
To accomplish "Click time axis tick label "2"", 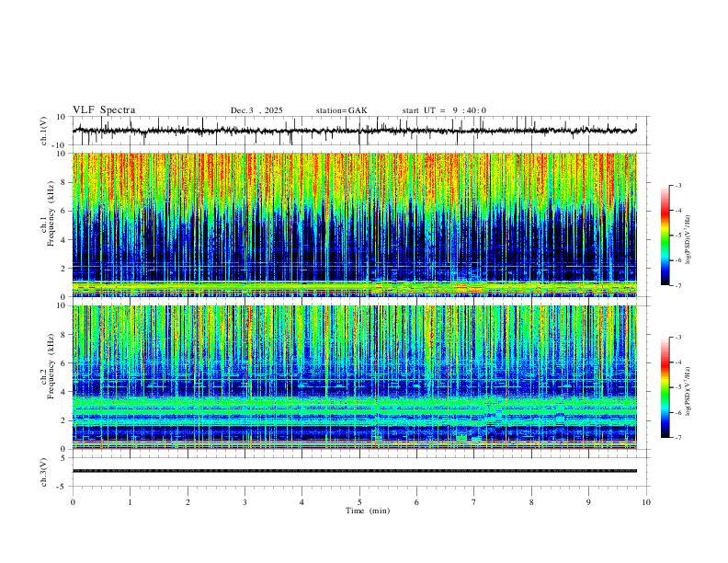I will coord(188,502).
